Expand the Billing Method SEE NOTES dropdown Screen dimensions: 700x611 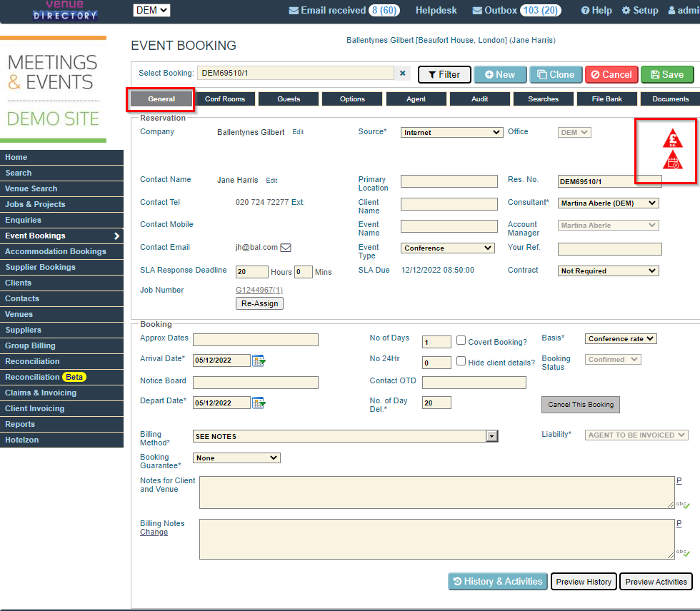pyautogui.click(x=491, y=436)
